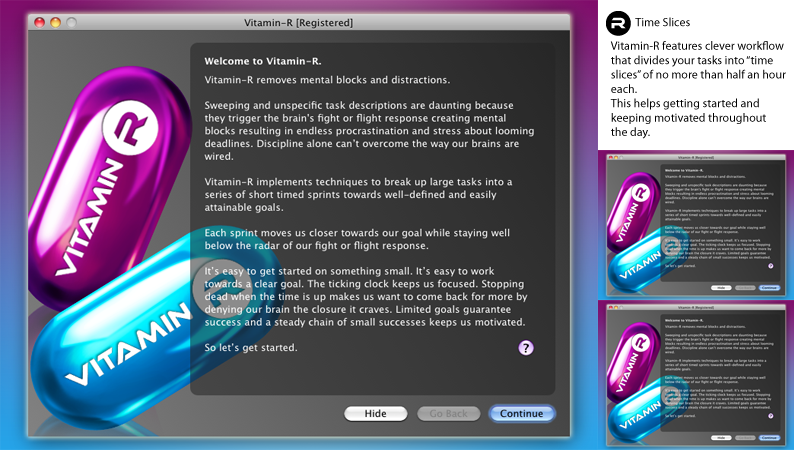The width and height of the screenshot is (794, 450).
Task: Click the "So let's get started." line
Action: (x=251, y=348)
